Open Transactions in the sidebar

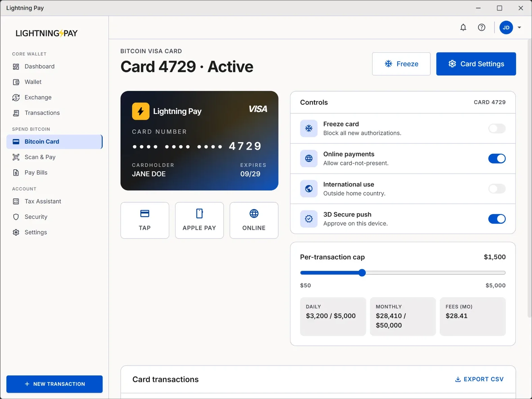pos(54,113)
